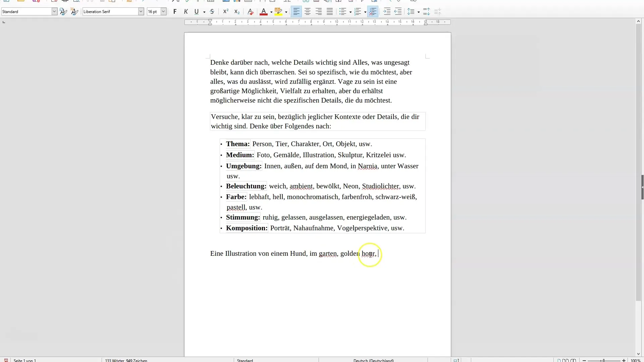
Task: Open the font size dropdown
Action: pyautogui.click(x=163, y=11)
